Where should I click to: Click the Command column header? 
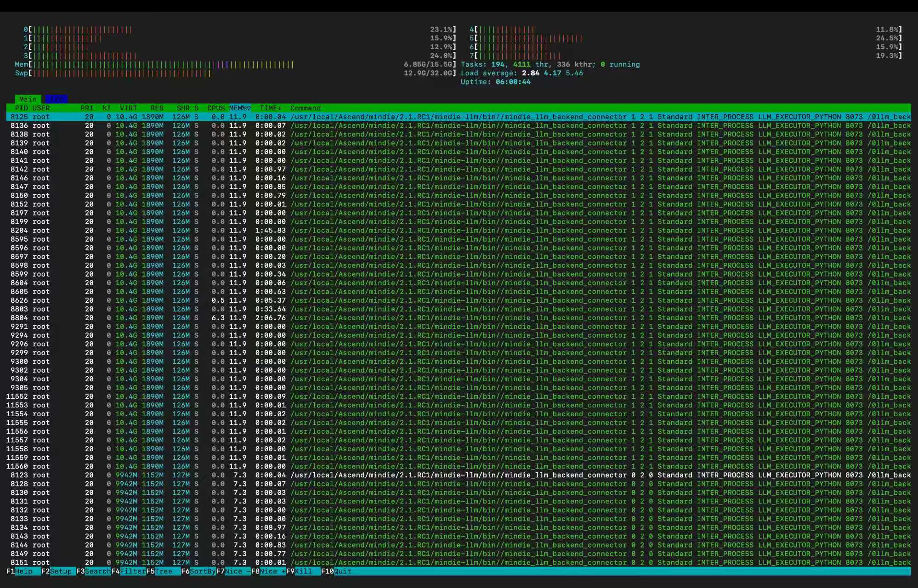(x=305, y=108)
